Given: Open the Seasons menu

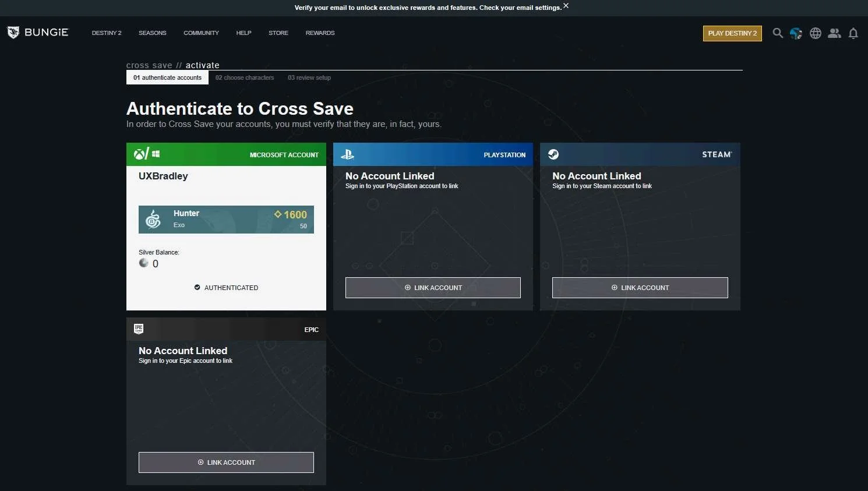Looking at the screenshot, I should tap(153, 33).
